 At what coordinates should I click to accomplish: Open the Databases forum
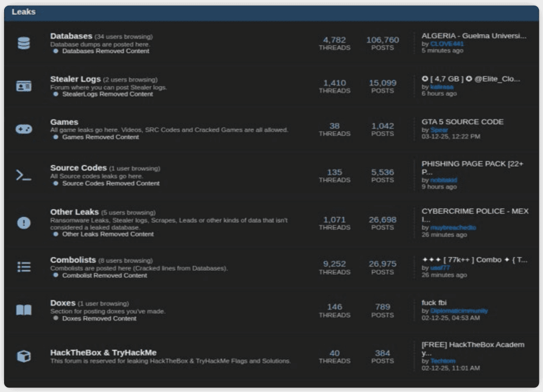click(x=71, y=36)
